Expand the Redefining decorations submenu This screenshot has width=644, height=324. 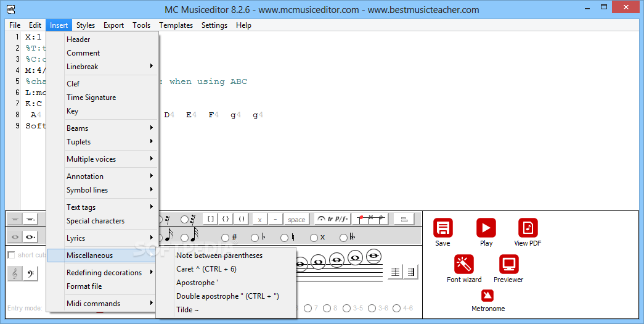(x=102, y=273)
